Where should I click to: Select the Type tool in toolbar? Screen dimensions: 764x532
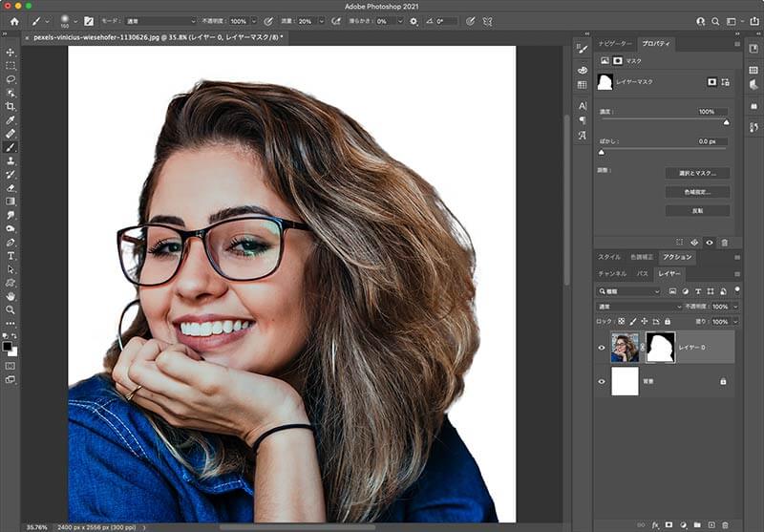pos(11,256)
